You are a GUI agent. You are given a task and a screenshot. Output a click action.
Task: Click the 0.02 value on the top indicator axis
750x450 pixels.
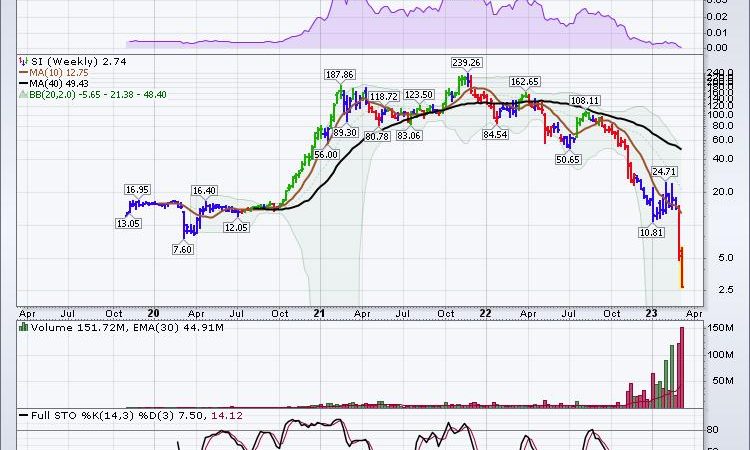pyautogui.click(x=717, y=17)
